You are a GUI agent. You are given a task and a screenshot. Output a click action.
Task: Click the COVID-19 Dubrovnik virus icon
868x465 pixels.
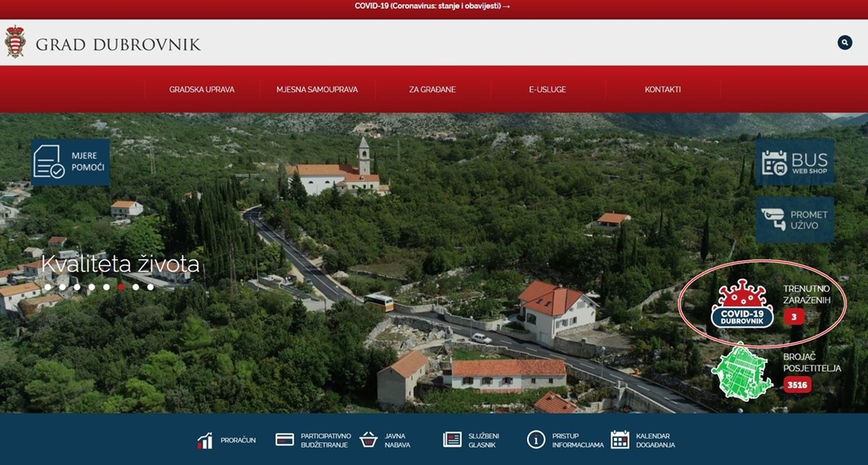pos(742,304)
